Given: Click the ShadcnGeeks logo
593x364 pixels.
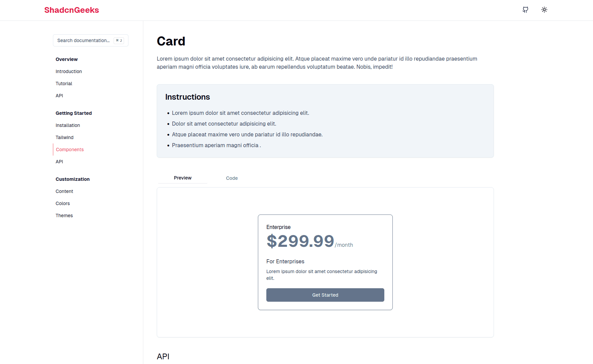Looking at the screenshot, I should [x=71, y=10].
